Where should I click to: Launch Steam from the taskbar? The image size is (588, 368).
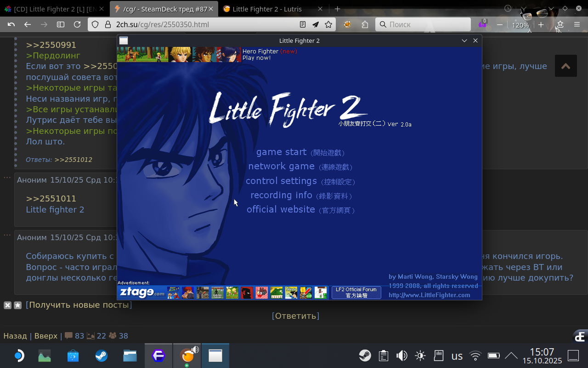click(102, 356)
